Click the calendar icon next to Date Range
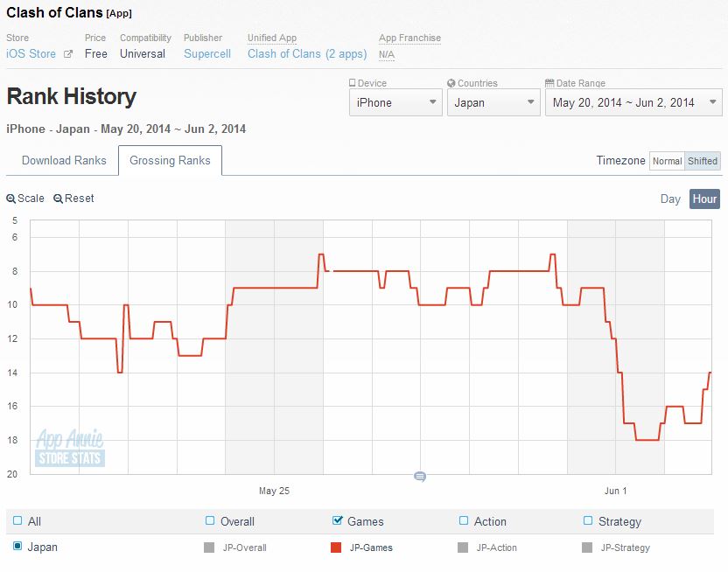Viewport: 728px width, 572px height. [549, 83]
